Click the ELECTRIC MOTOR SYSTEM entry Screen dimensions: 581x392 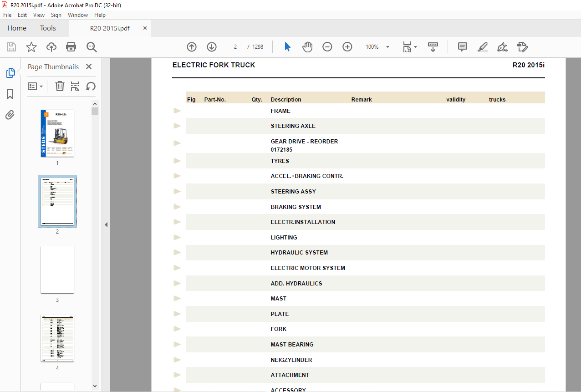(308, 268)
